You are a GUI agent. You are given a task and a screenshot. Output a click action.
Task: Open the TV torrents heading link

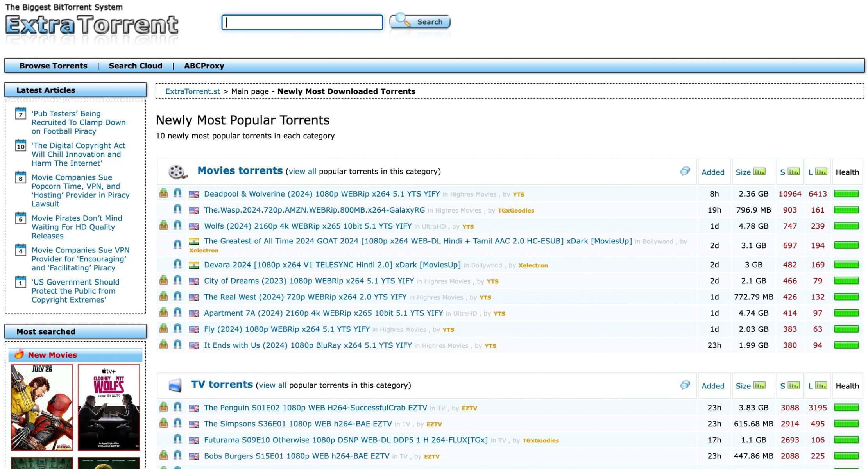click(x=222, y=385)
